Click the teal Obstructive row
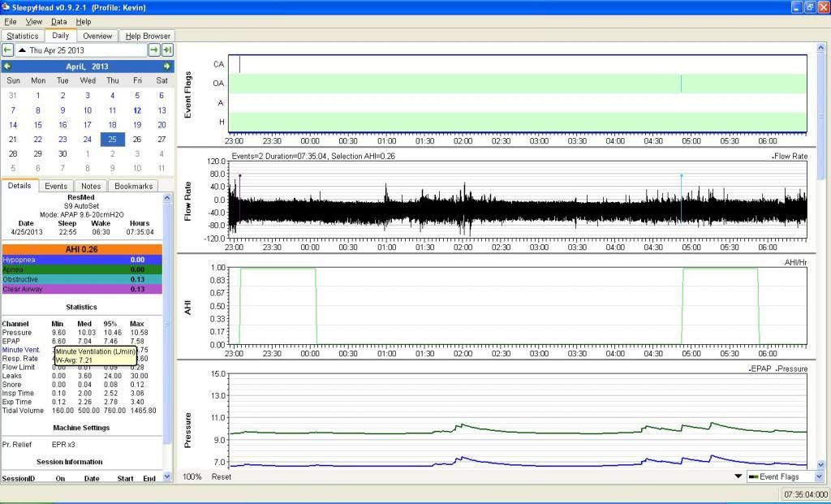Screen dimensions: 831x504 (x=82, y=279)
